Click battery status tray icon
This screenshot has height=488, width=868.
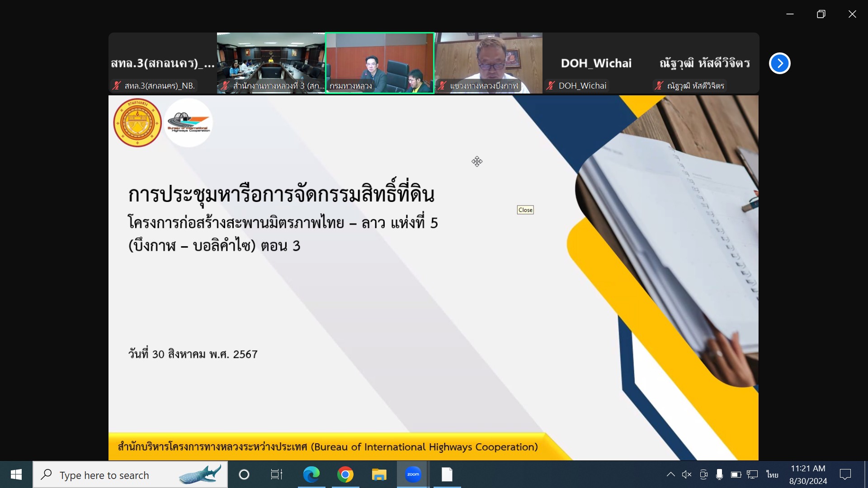736,474
